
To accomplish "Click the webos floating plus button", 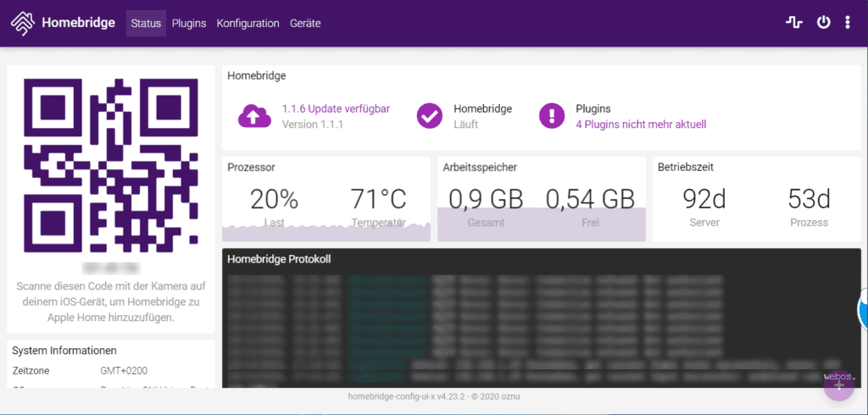I will (x=839, y=385).
